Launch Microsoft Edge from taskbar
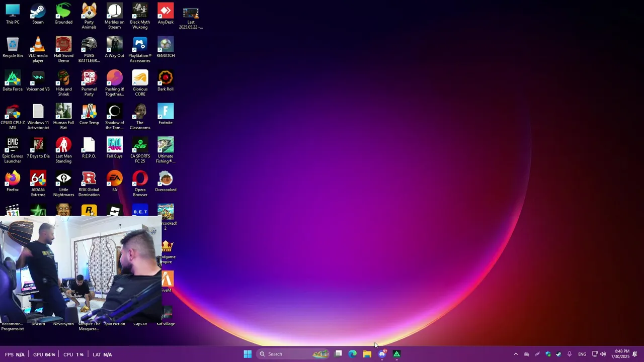This screenshot has width=644, height=362. click(x=353, y=354)
